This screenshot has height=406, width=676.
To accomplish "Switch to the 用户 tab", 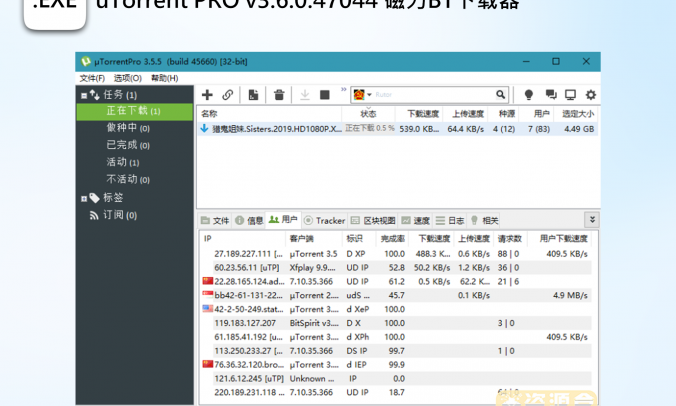I will 283,220.
